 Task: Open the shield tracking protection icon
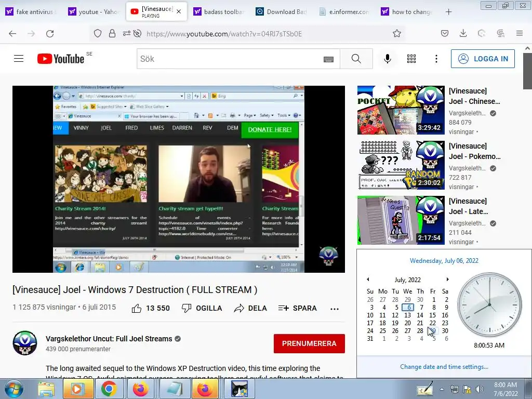(98, 34)
